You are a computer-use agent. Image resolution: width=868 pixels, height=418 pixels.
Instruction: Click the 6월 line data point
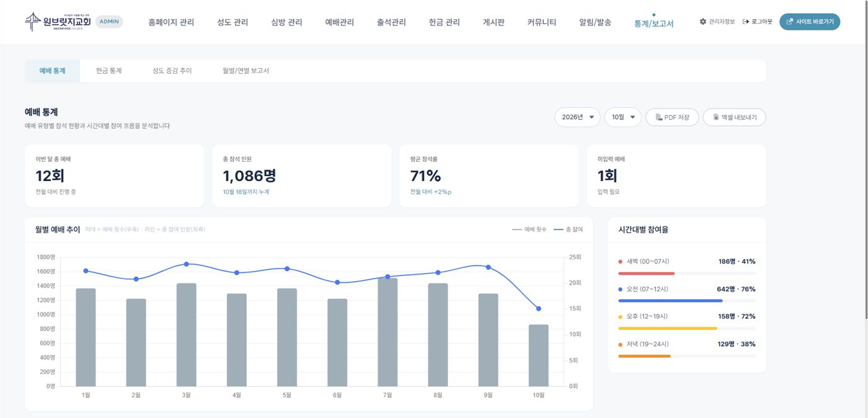pos(337,282)
